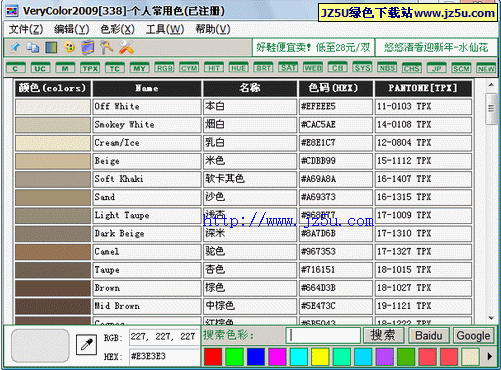Click the purple book icon in toolbar
Screen dimensions: 501x370
[88, 47]
